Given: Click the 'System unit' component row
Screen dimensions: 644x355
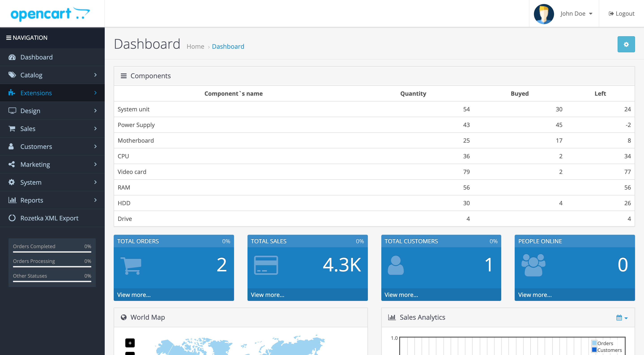Looking at the screenshot, I should tap(374, 109).
